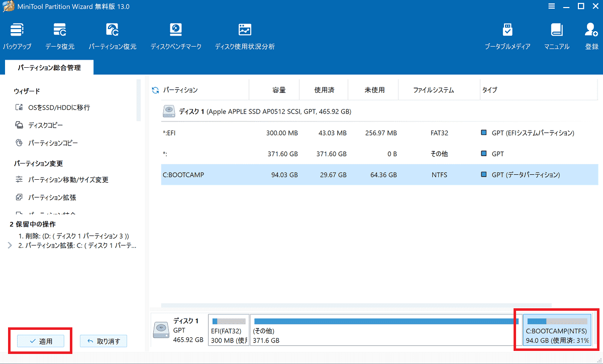
Task: Open ディスク使用状況分析 space analyzer
Action: (x=245, y=36)
